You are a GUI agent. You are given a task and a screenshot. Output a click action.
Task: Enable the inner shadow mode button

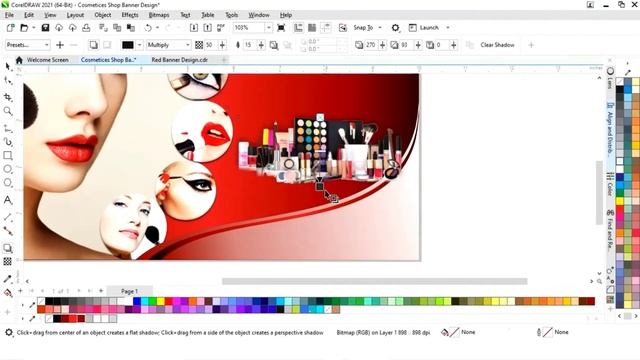(x=107, y=45)
